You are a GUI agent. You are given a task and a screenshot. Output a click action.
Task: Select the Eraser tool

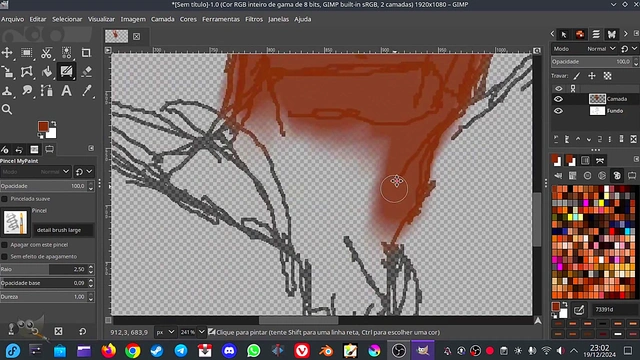tap(86, 72)
